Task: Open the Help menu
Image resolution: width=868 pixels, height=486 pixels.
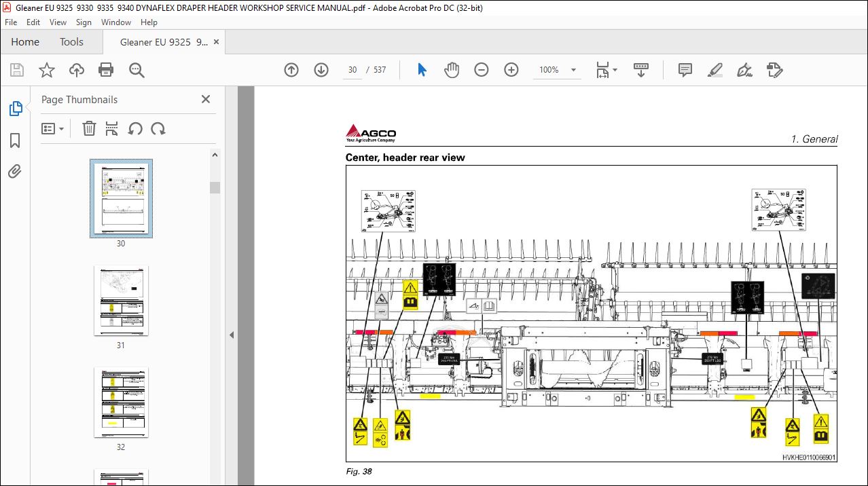Action: (x=149, y=22)
